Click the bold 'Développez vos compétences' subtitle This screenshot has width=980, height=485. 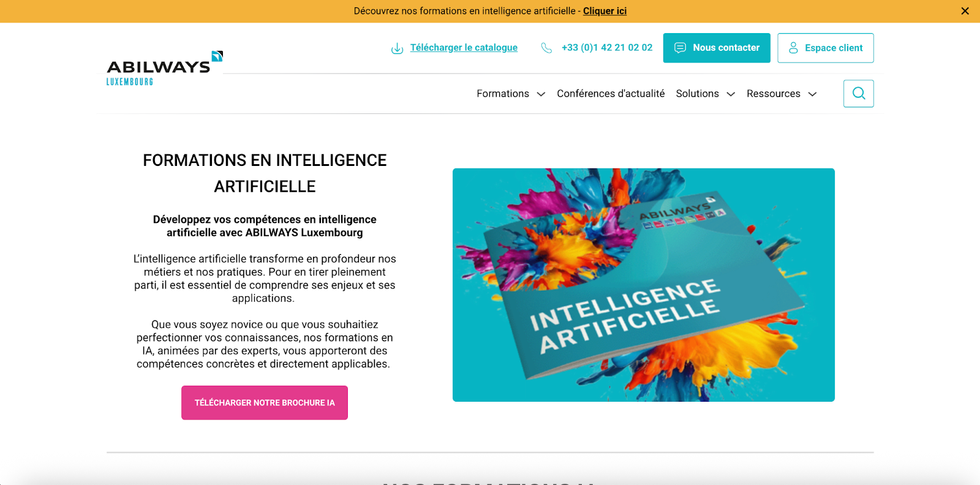pos(265,226)
